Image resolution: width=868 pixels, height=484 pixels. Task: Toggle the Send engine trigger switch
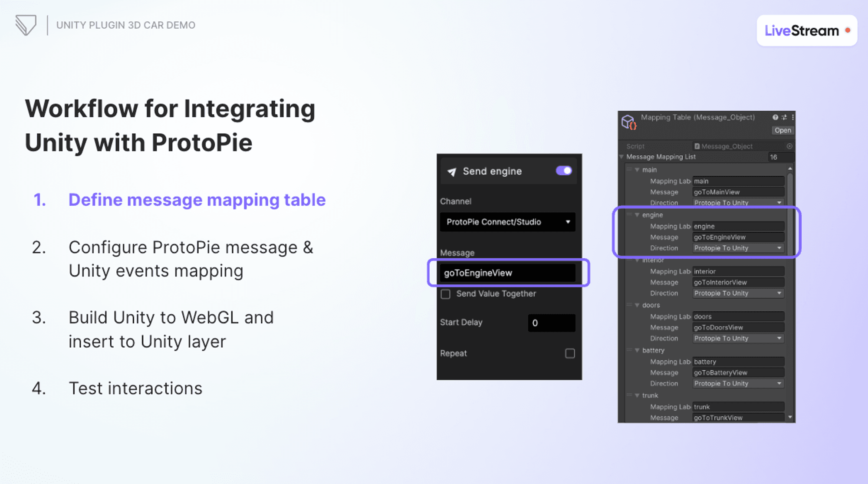(563, 171)
